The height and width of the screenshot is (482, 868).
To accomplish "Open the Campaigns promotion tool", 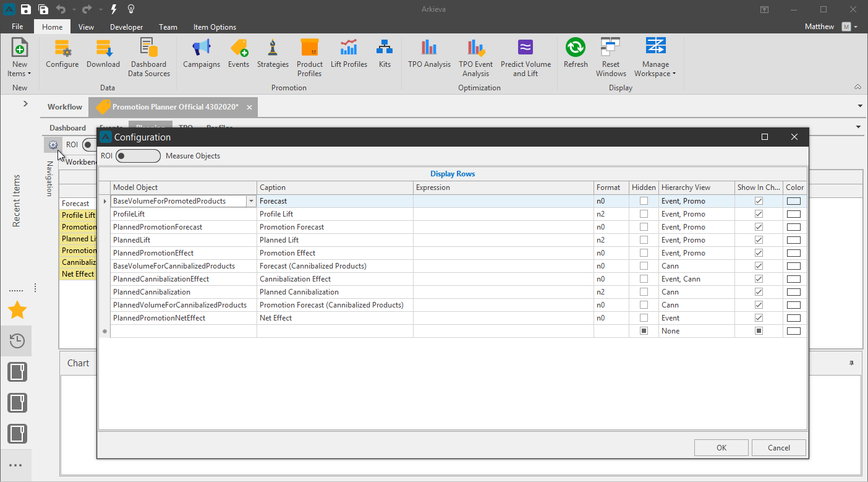I will [x=202, y=54].
